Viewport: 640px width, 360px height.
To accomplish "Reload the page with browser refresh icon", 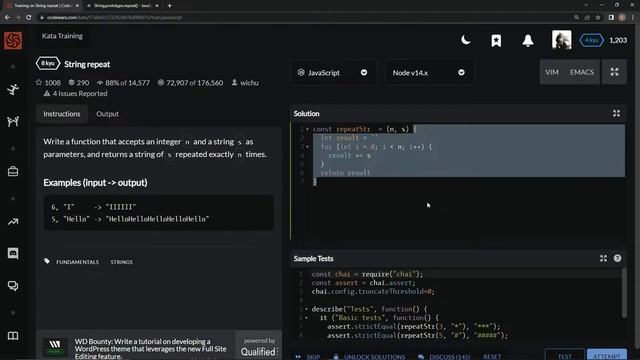I will [29, 18].
